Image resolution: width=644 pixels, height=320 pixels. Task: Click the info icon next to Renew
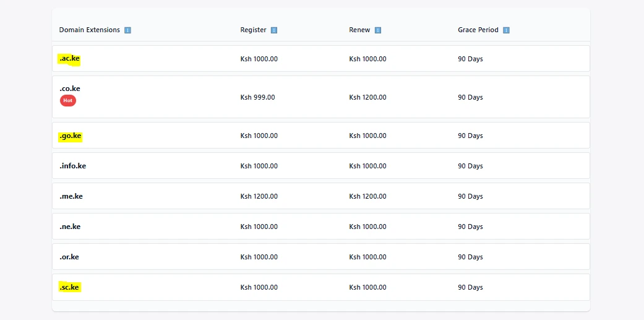378,30
